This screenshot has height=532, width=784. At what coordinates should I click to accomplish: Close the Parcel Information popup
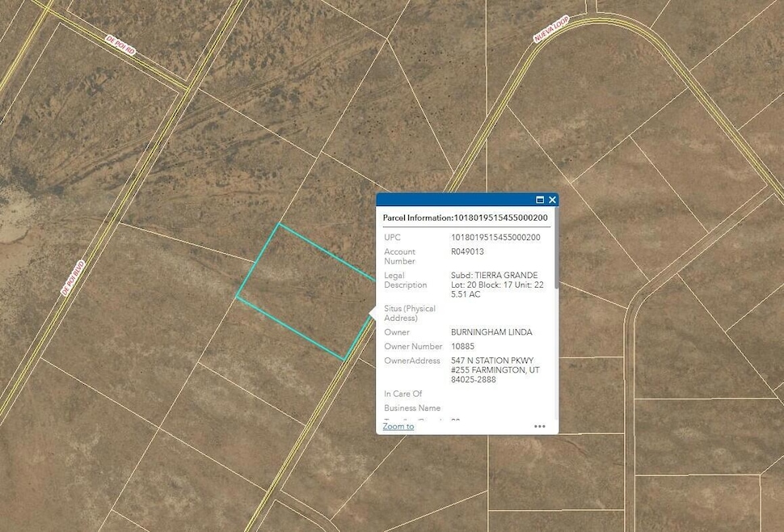[552, 200]
